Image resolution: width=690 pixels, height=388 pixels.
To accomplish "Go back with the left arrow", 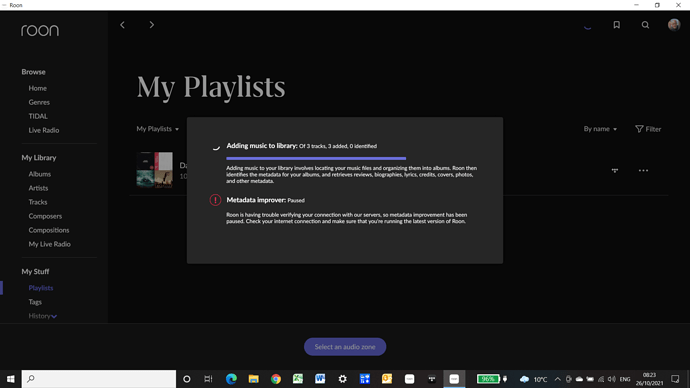I will point(122,25).
